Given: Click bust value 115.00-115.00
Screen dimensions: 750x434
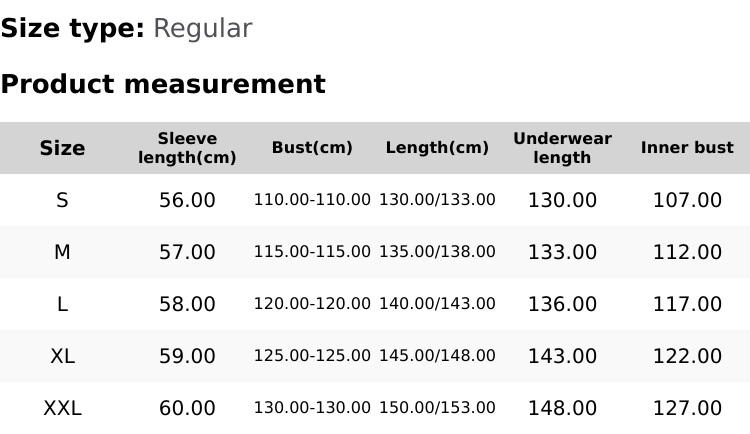Looking at the screenshot, I should [312, 252].
